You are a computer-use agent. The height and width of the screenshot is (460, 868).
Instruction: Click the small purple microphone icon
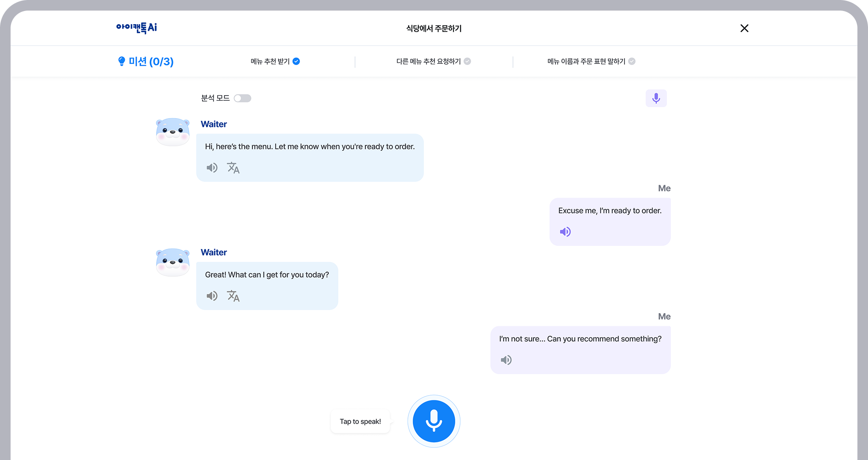click(x=656, y=98)
